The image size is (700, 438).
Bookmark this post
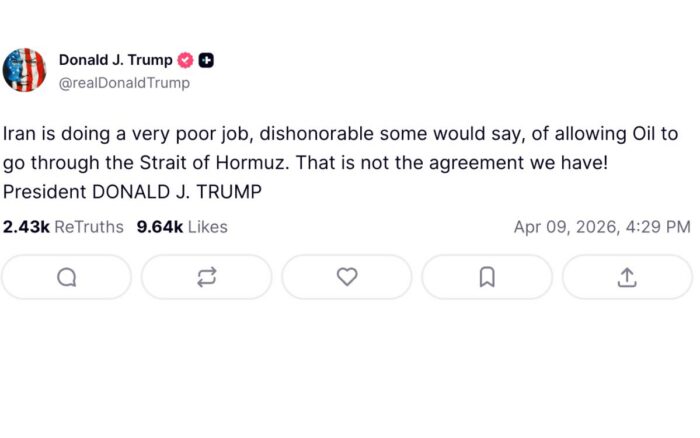pyautogui.click(x=486, y=277)
